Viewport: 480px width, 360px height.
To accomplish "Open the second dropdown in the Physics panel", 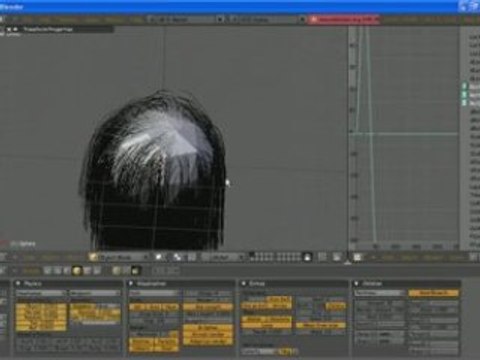I will click(95, 293).
